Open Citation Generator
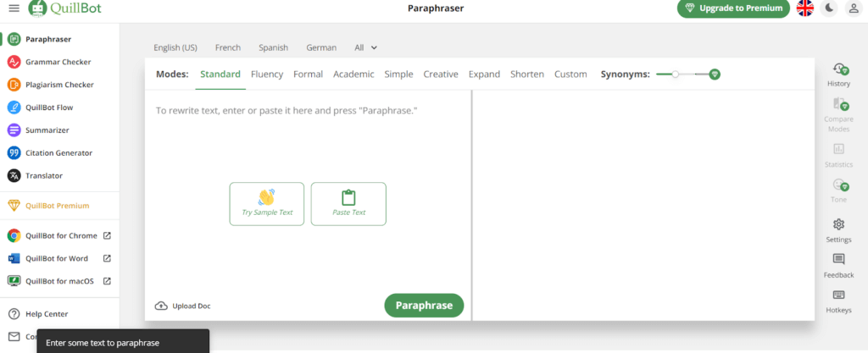868x353 pixels. (58, 152)
